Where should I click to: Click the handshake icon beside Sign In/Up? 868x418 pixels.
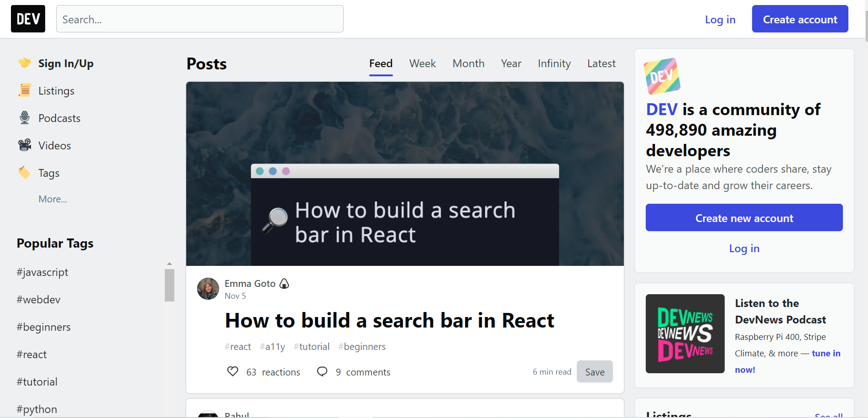[x=25, y=63]
